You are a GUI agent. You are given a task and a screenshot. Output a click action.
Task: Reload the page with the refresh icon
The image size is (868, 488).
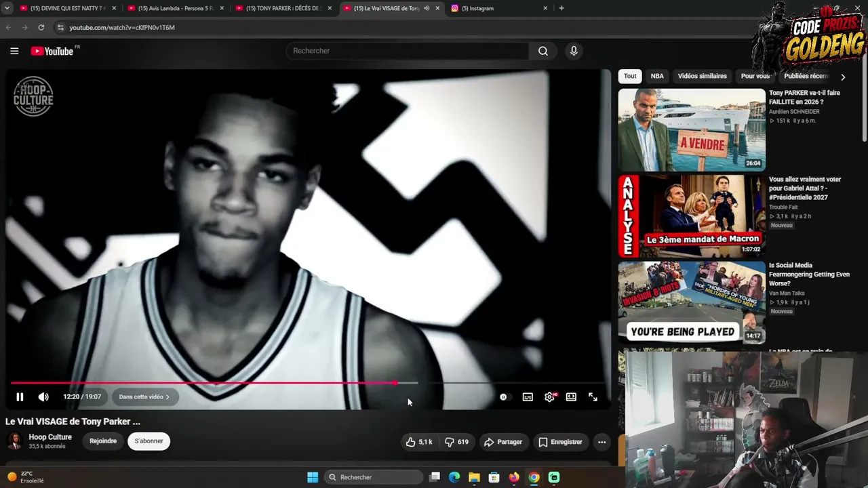tap(41, 28)
